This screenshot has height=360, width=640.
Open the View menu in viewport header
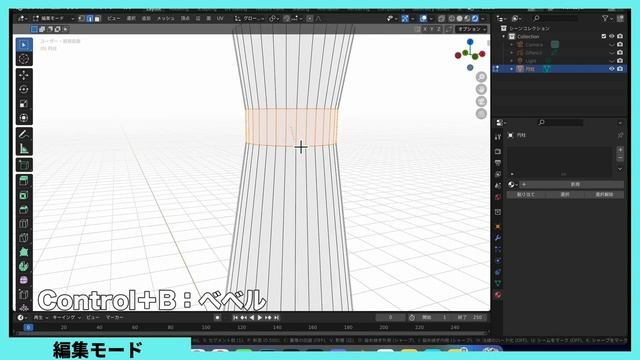[x=113, y=18]
